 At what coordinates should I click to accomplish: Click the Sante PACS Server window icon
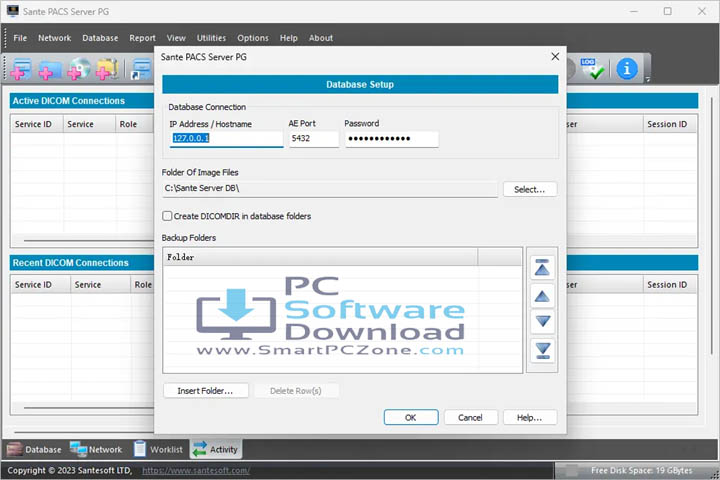12,11
